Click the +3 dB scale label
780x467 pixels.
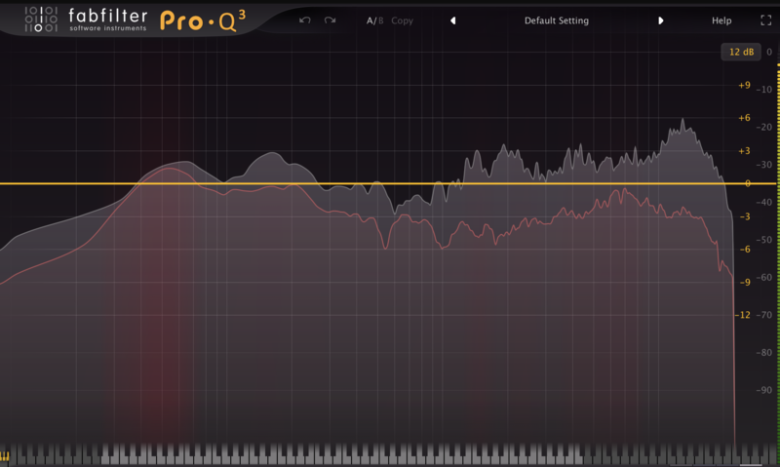tap(744, 151)
